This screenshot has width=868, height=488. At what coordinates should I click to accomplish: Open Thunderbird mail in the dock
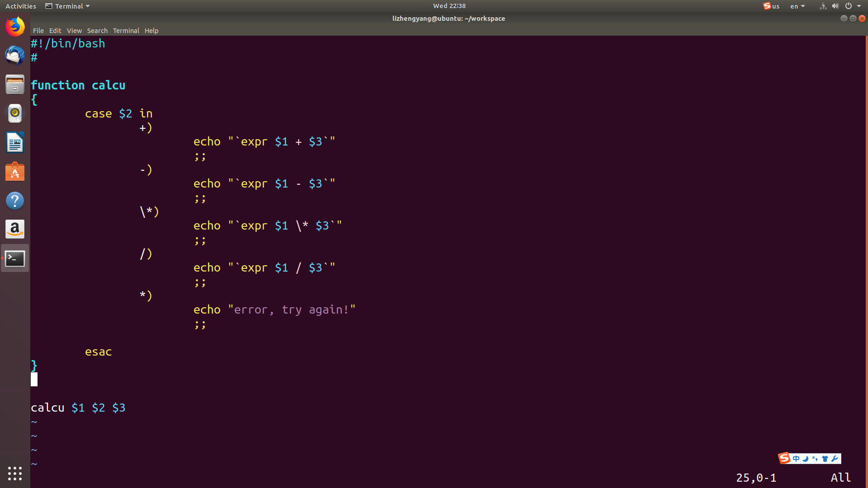[x=15, y=56]
